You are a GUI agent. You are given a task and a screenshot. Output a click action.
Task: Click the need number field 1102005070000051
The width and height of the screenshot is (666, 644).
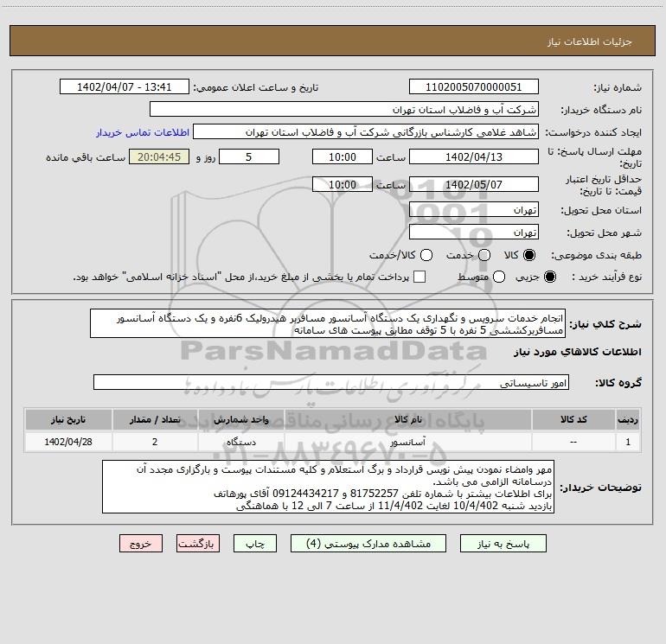coord(474,87)
